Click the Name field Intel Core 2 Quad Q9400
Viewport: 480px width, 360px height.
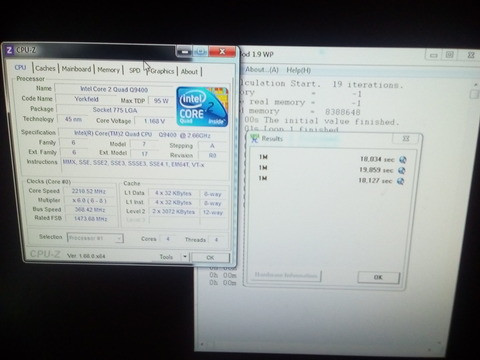pos(114,89)
